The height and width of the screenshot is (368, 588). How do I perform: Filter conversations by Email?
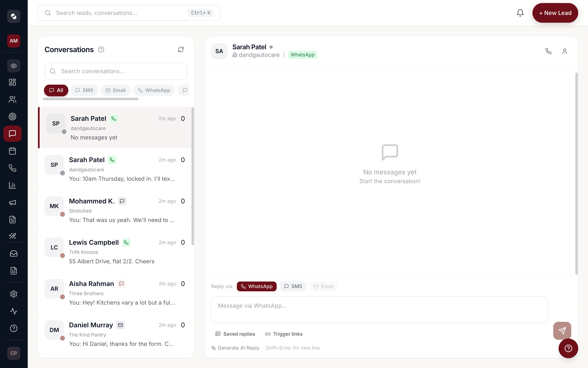[x=116, y=90]
